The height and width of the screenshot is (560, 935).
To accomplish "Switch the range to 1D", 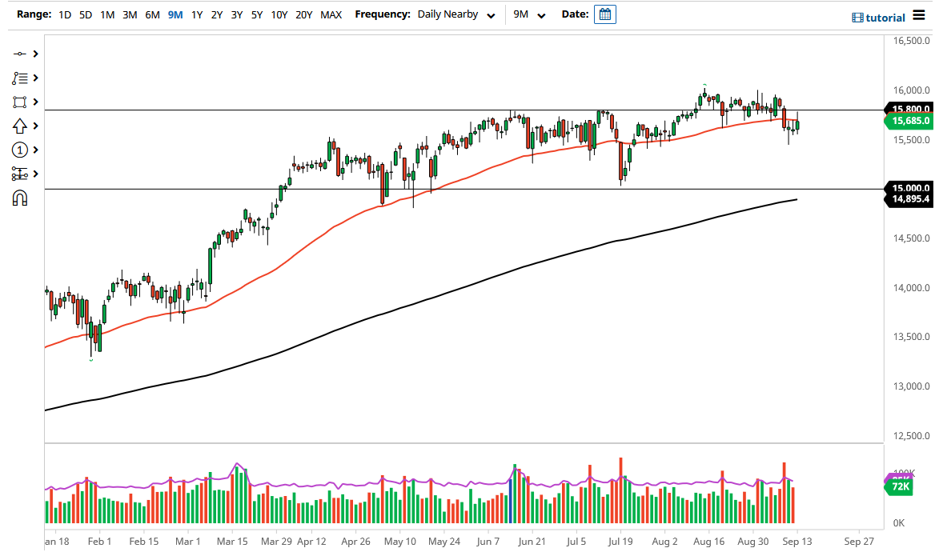I will coord(65,14).
